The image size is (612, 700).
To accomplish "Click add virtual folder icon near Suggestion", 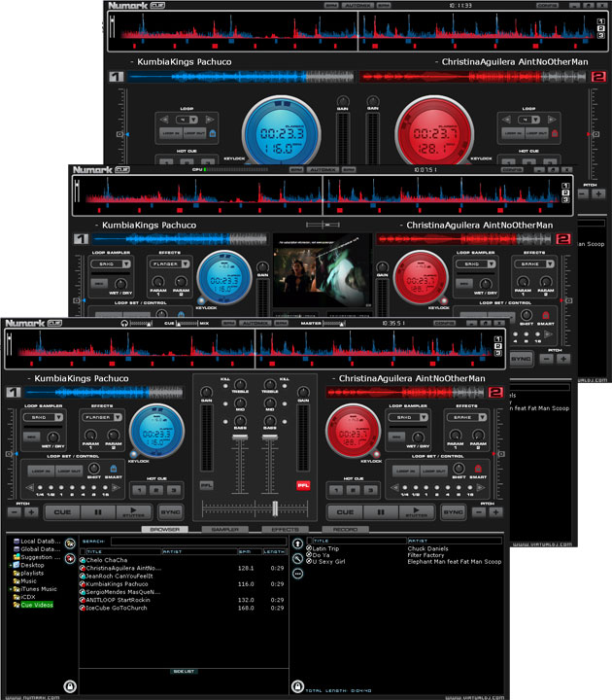I will 70,558.
